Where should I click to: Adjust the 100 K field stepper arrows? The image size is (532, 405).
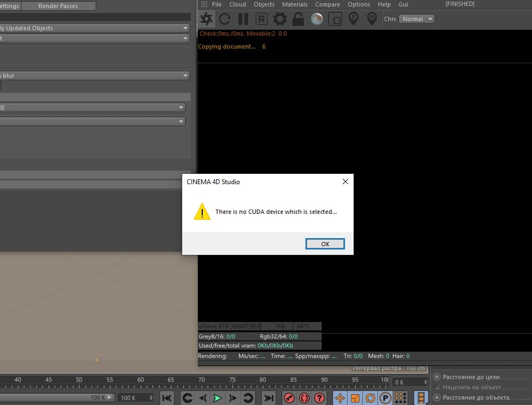tap(151, 398)
